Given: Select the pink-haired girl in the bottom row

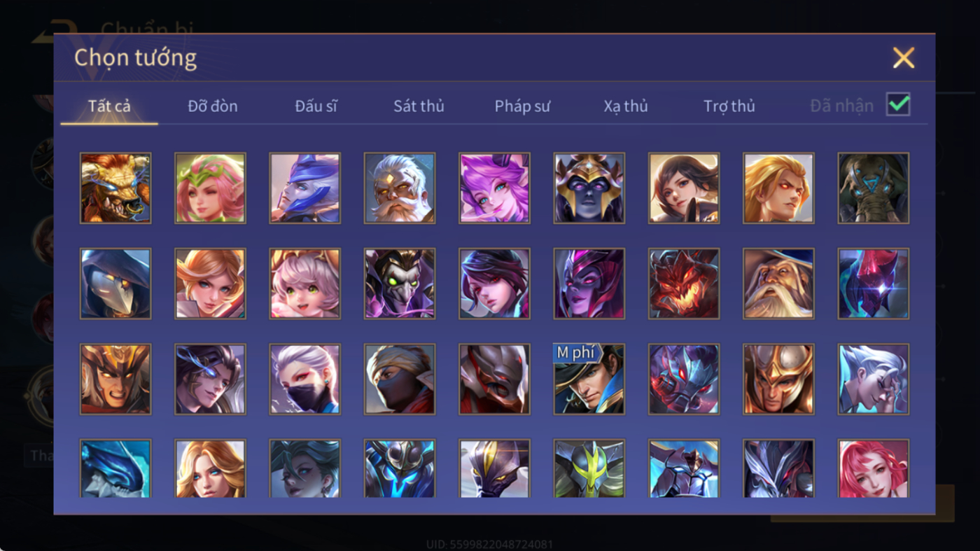Looking at the screenshot, I should tap(874, 468).
